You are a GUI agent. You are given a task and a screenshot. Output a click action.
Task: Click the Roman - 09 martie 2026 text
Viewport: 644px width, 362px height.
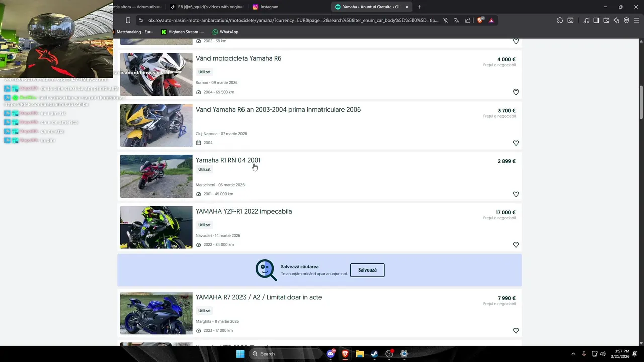tap(216, 83)
